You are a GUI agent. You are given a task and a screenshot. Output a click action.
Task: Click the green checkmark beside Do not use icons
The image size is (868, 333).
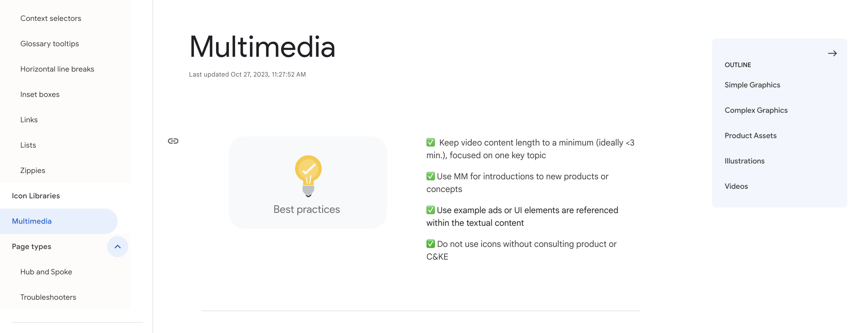[431, 244]
